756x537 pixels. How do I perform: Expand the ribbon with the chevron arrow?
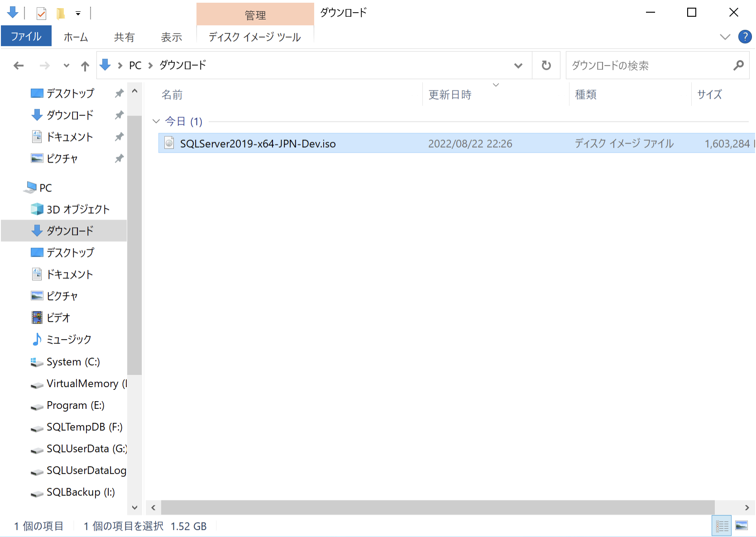(725, 37)
